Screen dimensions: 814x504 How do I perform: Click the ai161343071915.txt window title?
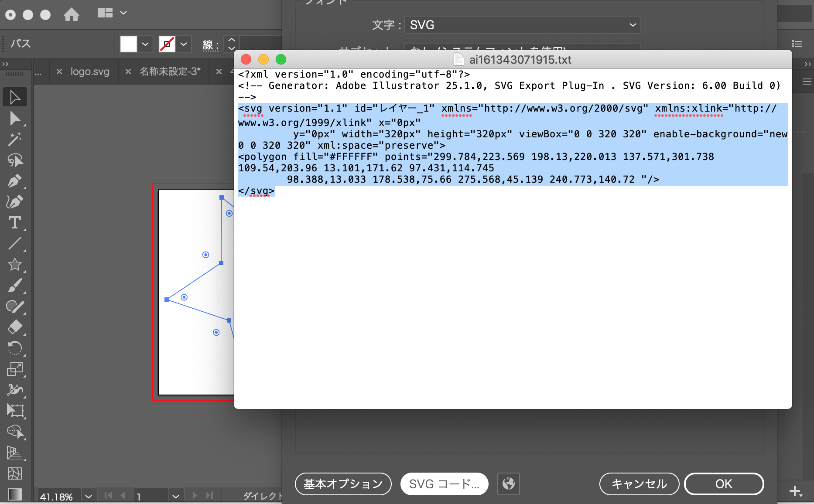[520, 60]
